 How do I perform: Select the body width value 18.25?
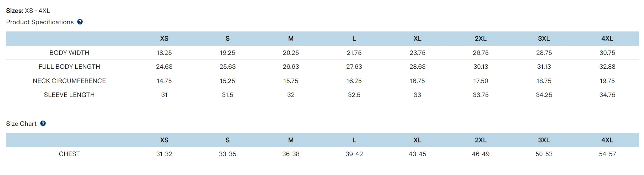click(x=164, y=53)
